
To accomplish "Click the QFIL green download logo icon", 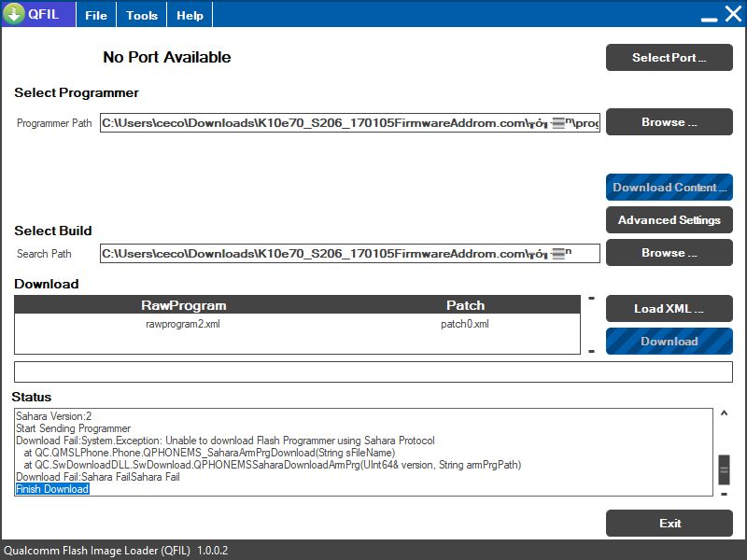I will coord(14,14).
